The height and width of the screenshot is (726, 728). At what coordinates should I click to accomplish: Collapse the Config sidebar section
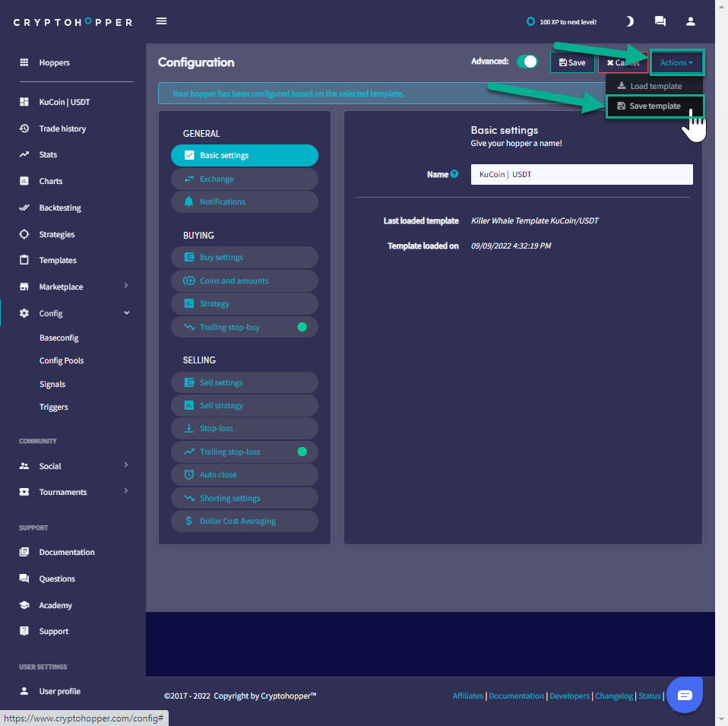pos(126,313)
